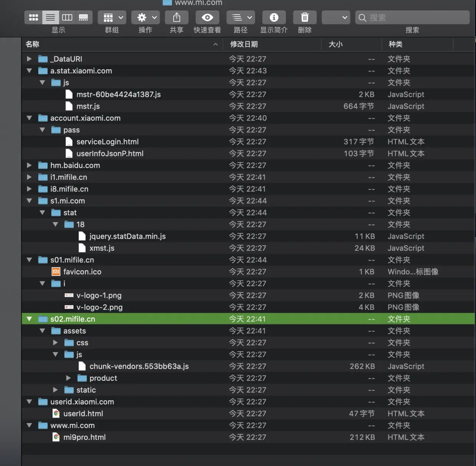Expand the _DataURI folder
The width and height of the screenshot is (476, 466).
pyautogui.click(x=29, y=59)
